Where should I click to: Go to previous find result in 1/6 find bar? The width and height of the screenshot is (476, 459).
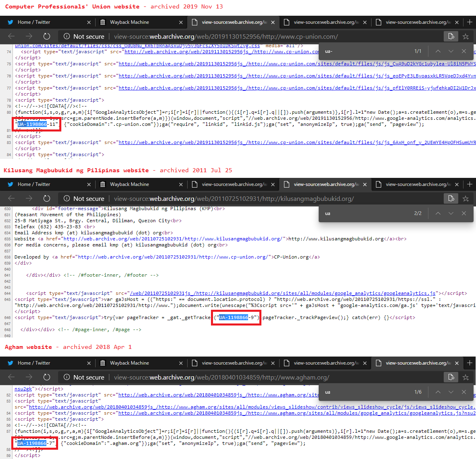(x=438, y=392)
